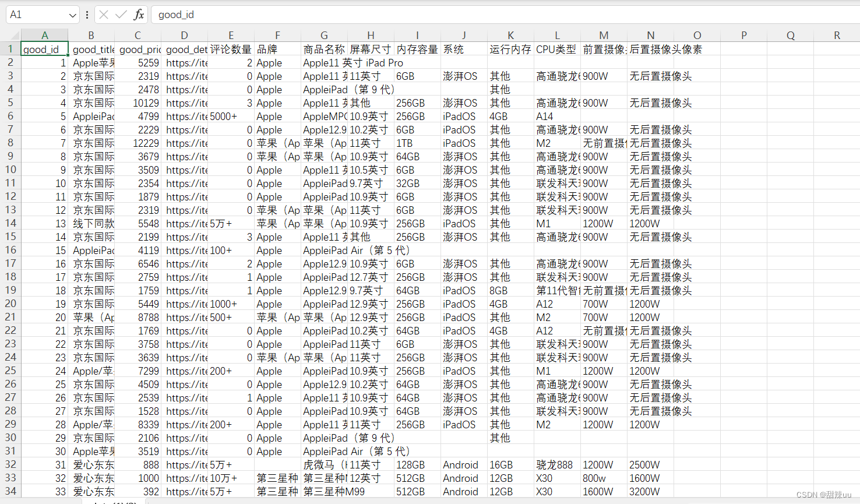The image size is (860, 504).
Task: Click cell 骁龙888 in row 32
Action: (x=558, y=465)
